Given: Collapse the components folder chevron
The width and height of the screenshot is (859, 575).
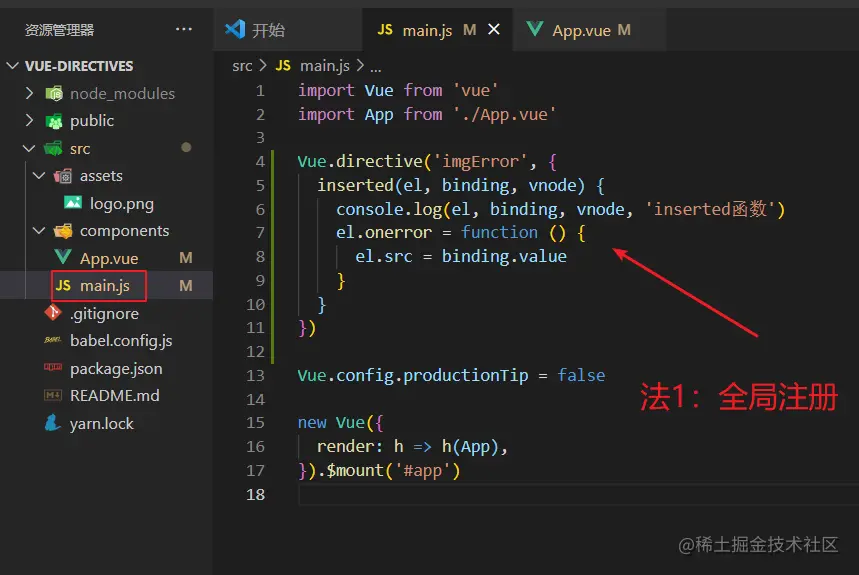Looking at the screenshot, I should click(39, 231).
